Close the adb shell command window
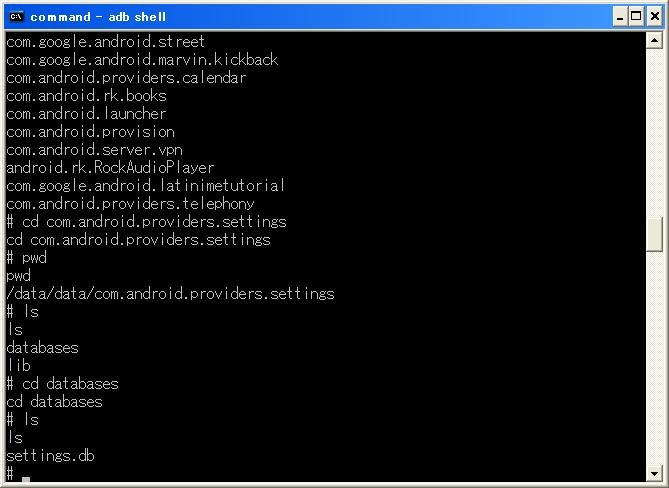 click(x=654, y=17)
